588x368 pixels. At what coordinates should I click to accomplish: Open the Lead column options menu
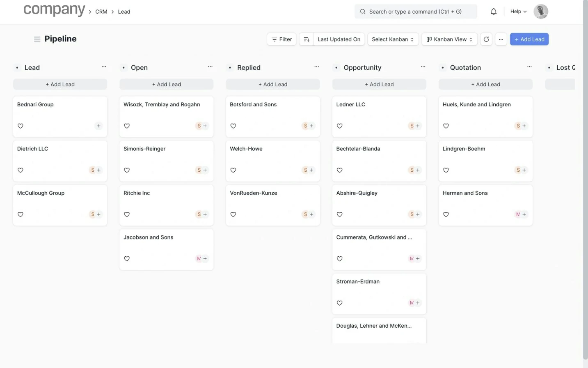(104, 67)
